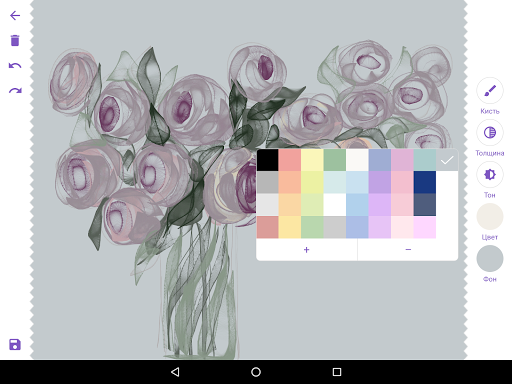The height and width of the screenshot is (384, 512).
Task: Open the Тон tone setting
Action: pos(490,175)
